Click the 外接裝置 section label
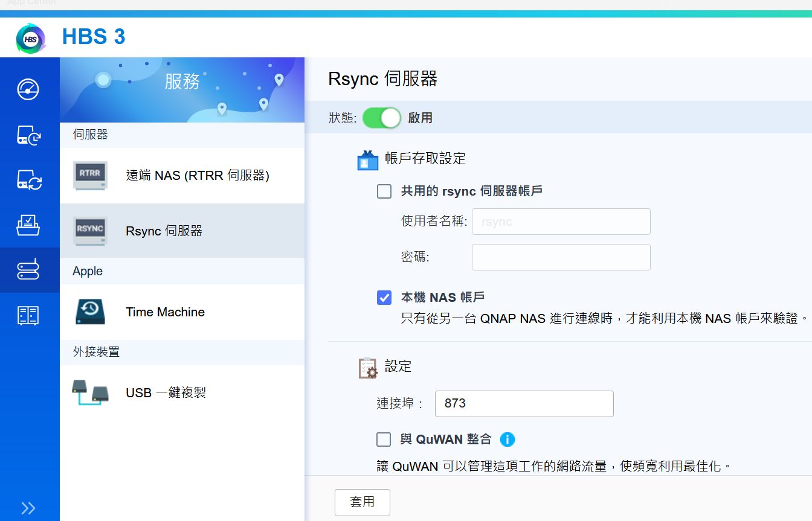812x521 pixels. (x=97, y=351)
